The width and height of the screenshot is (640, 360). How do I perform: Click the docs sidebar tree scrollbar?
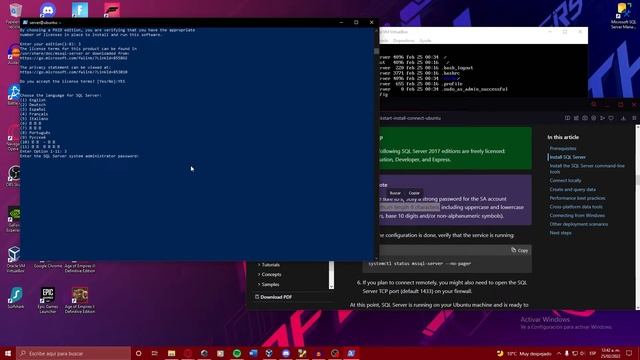point(331,275)
